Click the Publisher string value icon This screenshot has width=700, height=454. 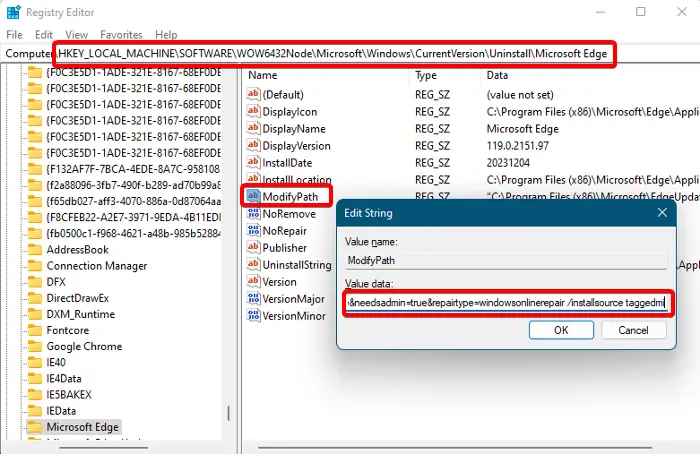tap(253, 247)
